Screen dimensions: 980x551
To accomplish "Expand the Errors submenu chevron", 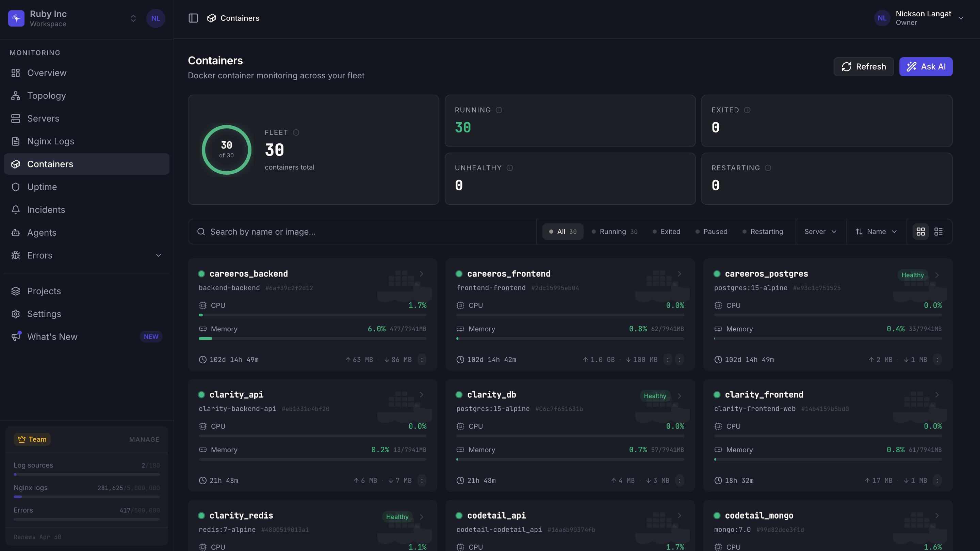I will click(159, 255).
